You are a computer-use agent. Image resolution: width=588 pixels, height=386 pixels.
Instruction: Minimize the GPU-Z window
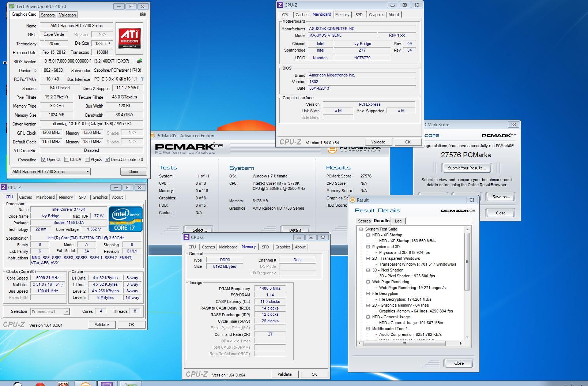(x=119, y=6)
